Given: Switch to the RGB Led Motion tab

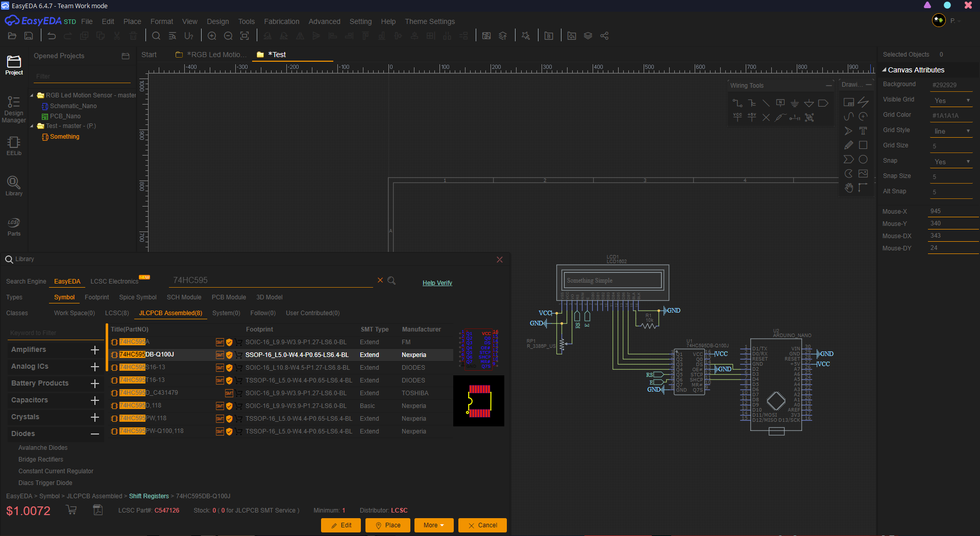Looking at the screenshot, I should [x=210, y=55].
